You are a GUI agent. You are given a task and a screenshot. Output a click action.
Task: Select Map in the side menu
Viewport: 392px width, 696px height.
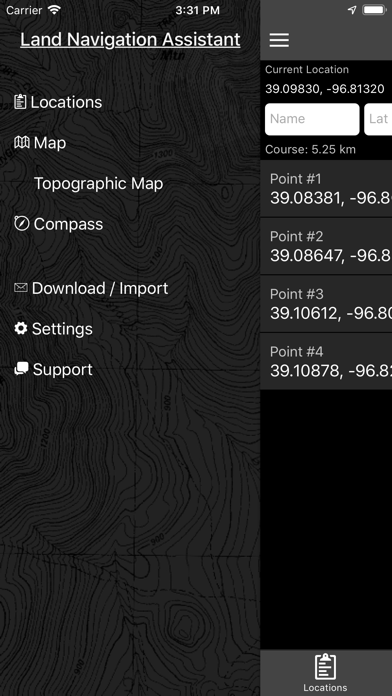point(50,143)
